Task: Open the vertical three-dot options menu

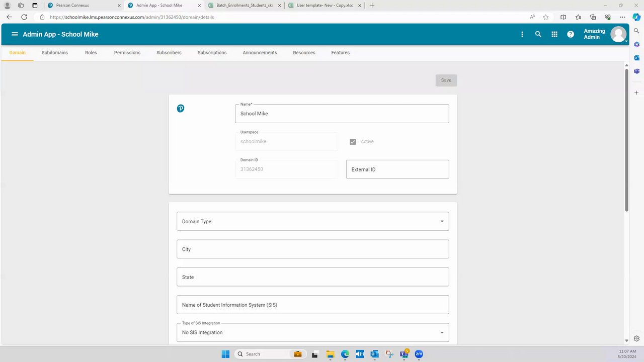Action: (522, 34)
